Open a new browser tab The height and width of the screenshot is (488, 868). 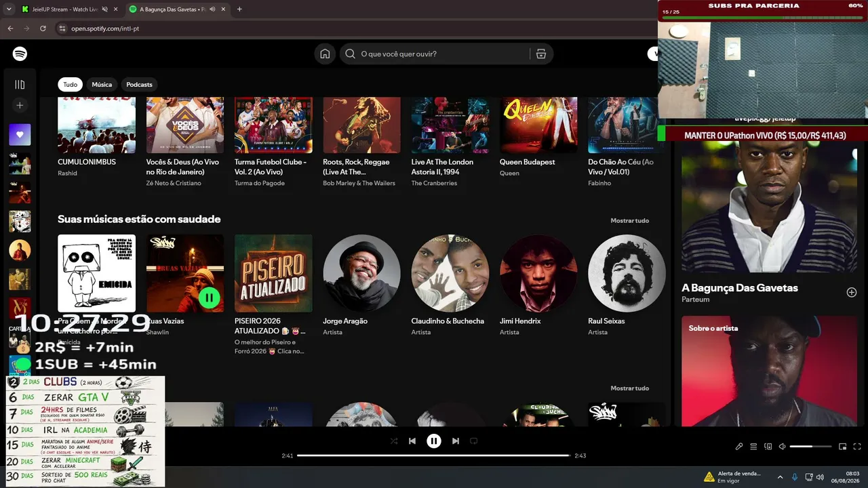pos(239,9)
